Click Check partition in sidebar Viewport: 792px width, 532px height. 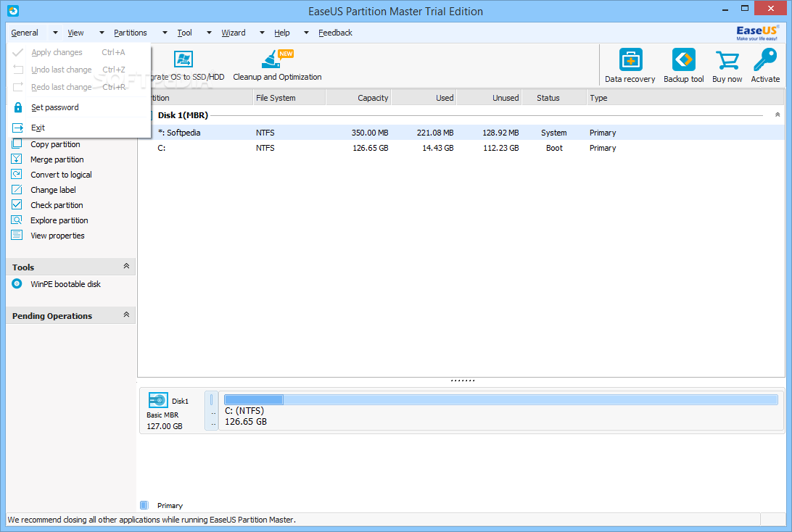pyautogui.click(x=57, y=205)
